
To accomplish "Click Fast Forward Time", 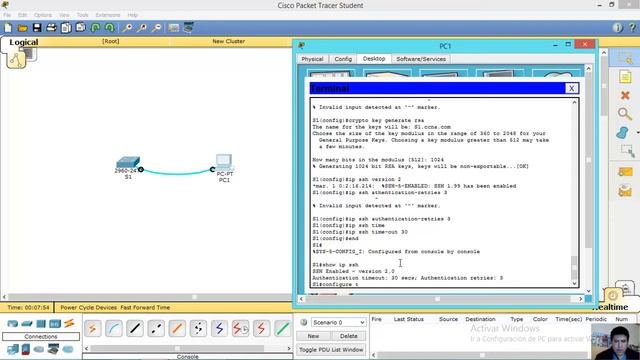I will pos(145,307).
